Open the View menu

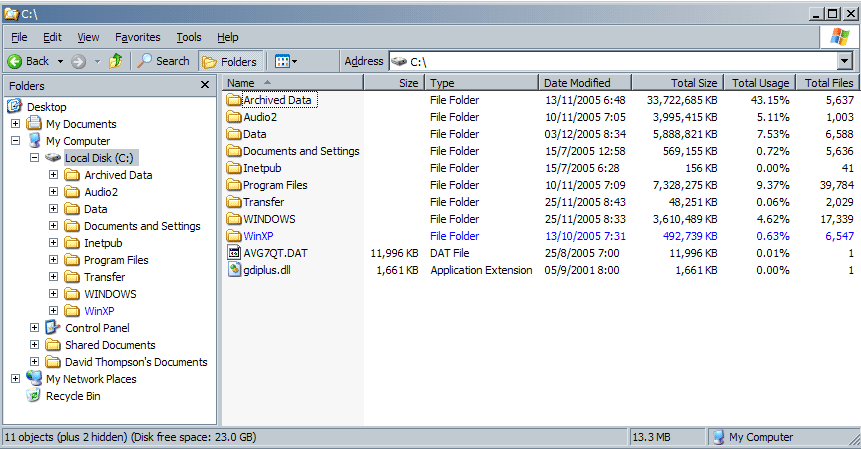coord(88,37)
